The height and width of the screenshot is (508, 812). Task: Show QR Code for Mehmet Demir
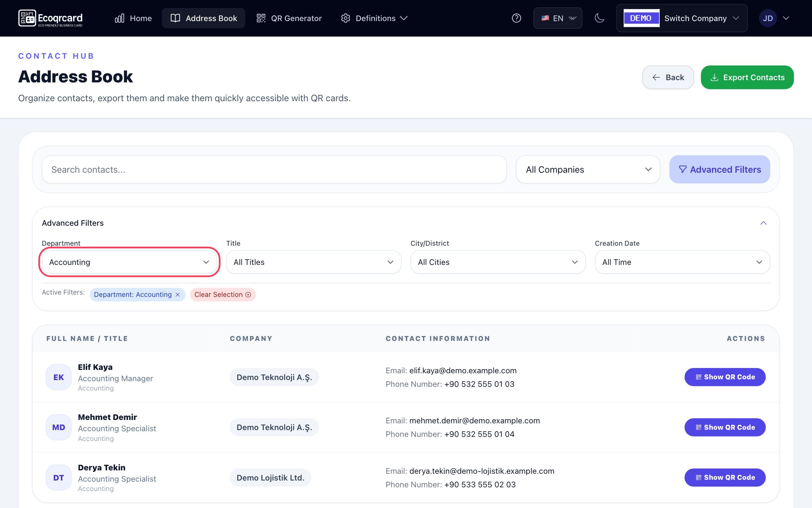pyautogui.click(x=725, y=427)
